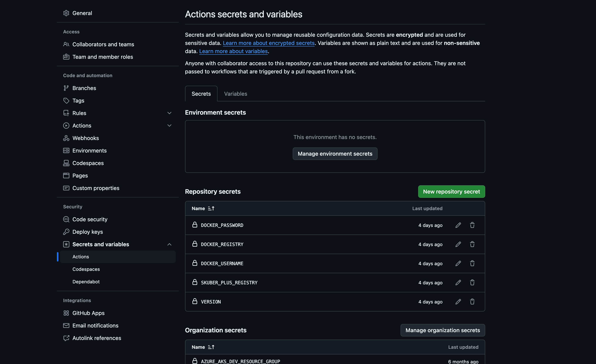Click the DOCKER_USERNAME secret name
Image resolution: width=596 pixels, height=364 pixels.
tap(222, 263)
